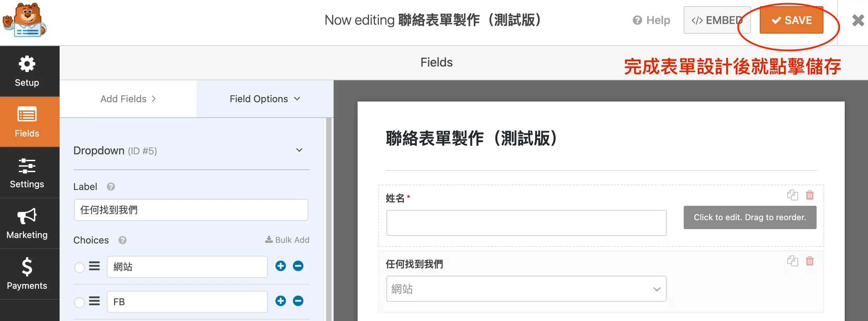868x321 pixels.
Task: Duplicate the 任何找到我們 field
Action: pos(792,261)
